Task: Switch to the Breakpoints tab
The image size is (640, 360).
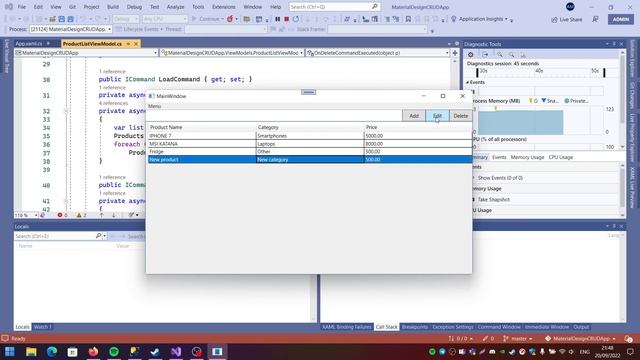Action: coord(415,327)
